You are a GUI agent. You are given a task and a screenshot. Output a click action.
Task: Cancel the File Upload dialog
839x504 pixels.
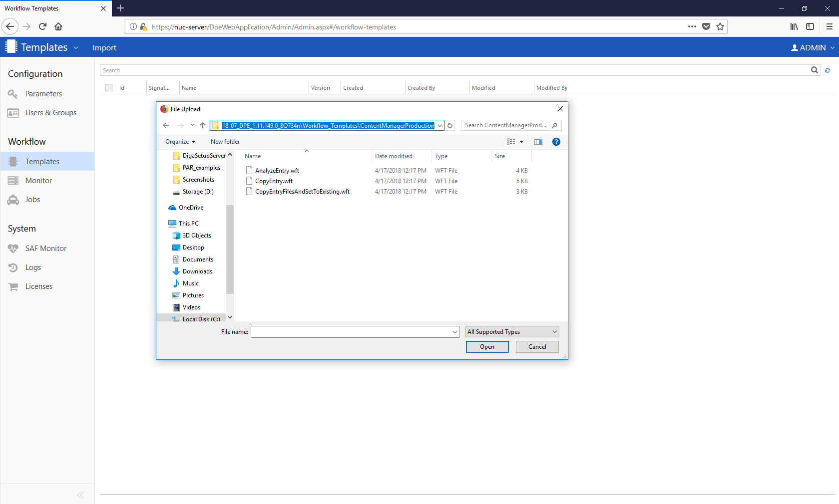click(x=537, y=347)
